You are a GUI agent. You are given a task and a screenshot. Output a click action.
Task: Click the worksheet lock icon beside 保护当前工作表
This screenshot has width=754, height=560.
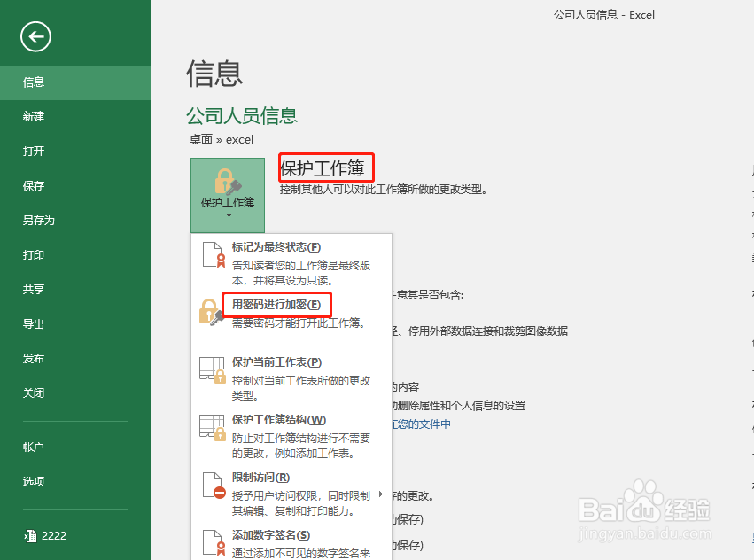214,370
